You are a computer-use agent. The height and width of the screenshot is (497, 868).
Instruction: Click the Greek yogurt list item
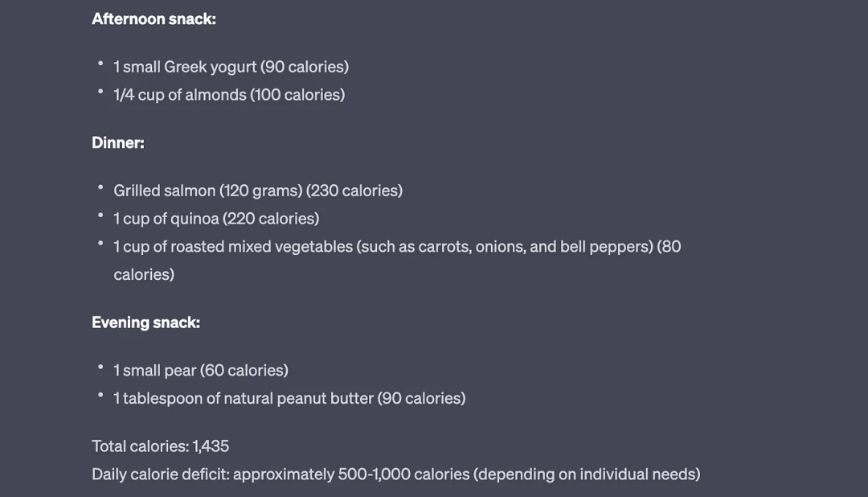tap(231, 67)
